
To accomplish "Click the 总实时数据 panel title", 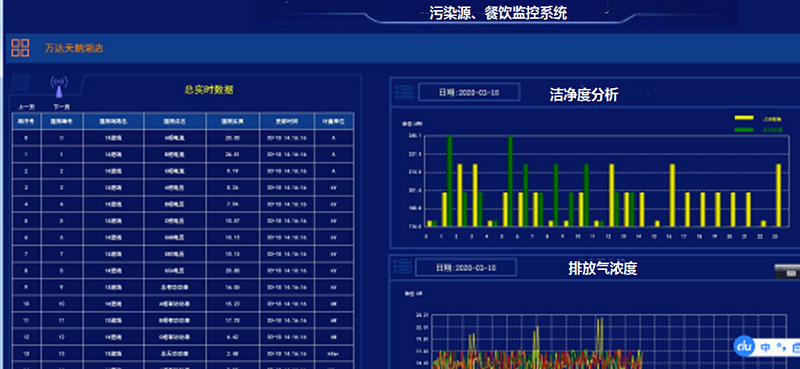I will click(x=209, y=90).
